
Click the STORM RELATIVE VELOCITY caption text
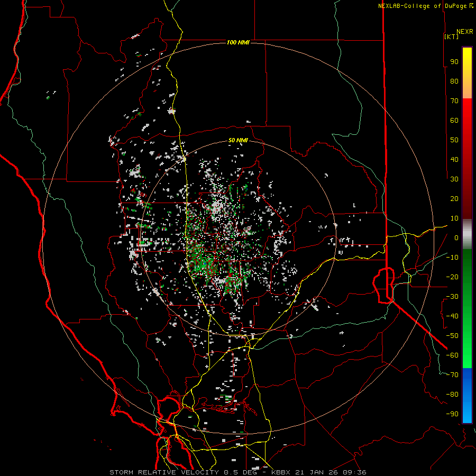164,472
